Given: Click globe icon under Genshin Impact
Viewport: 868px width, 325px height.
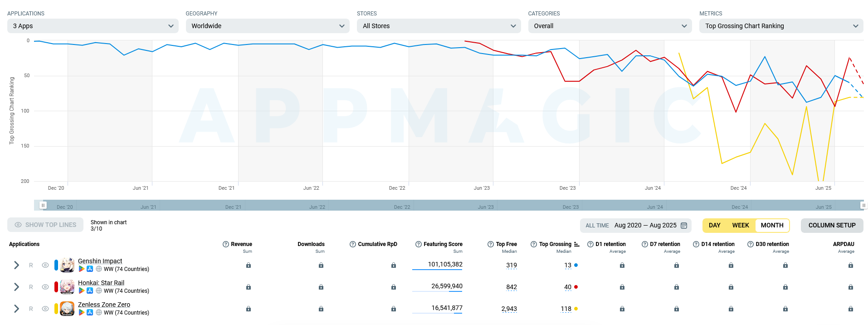Looking at the screenshot, I should point(98,269).
